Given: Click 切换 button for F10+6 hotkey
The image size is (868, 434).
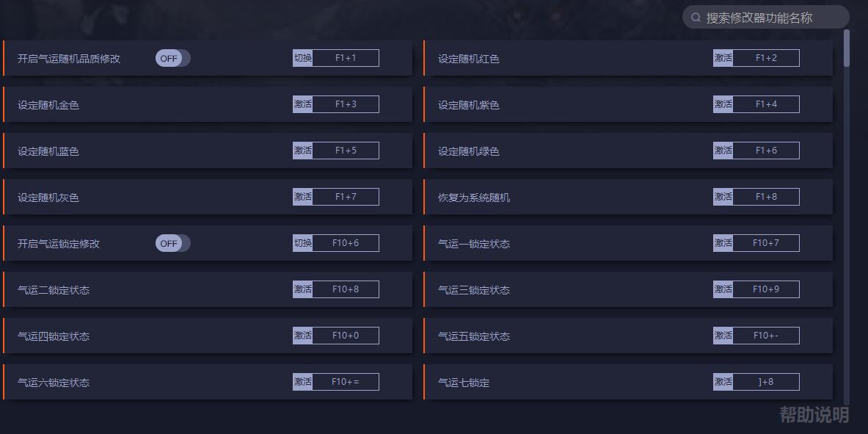Looking at the screenshot, I should click(303, 243).
